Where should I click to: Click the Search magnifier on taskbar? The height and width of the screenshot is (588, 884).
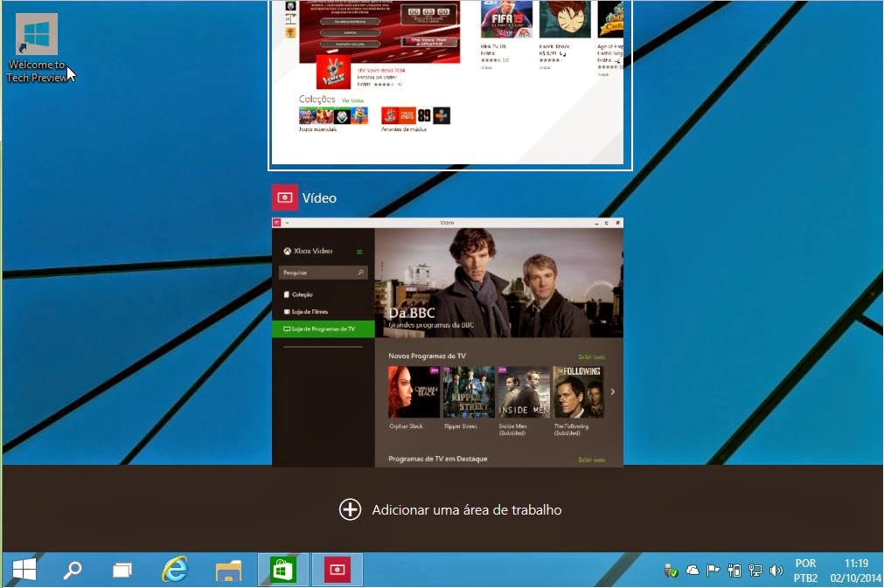click(x=73, y=570)
